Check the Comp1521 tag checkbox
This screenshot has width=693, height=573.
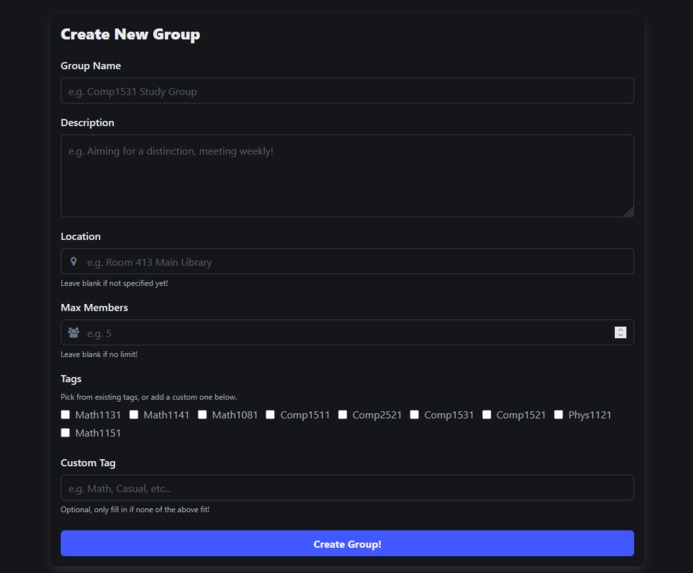[x=487, y=415]
